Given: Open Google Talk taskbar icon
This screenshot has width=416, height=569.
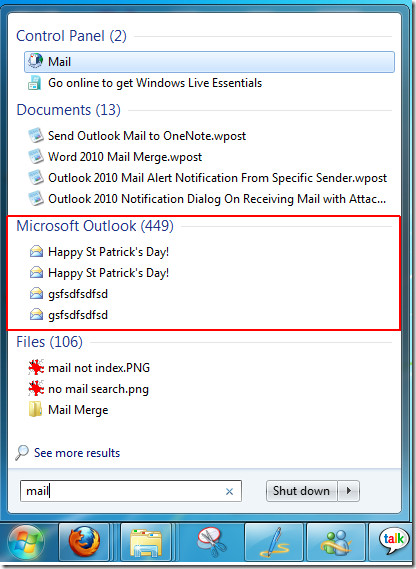Looking at the screenshot, I should click(x=393, y=542).
